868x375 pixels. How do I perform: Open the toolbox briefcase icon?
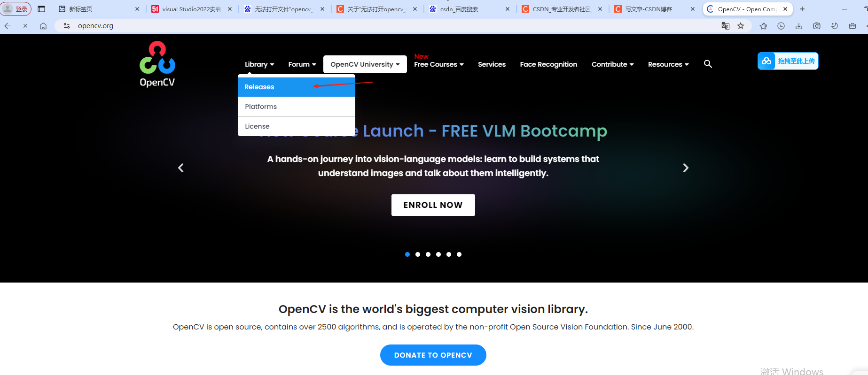[852, 26]
